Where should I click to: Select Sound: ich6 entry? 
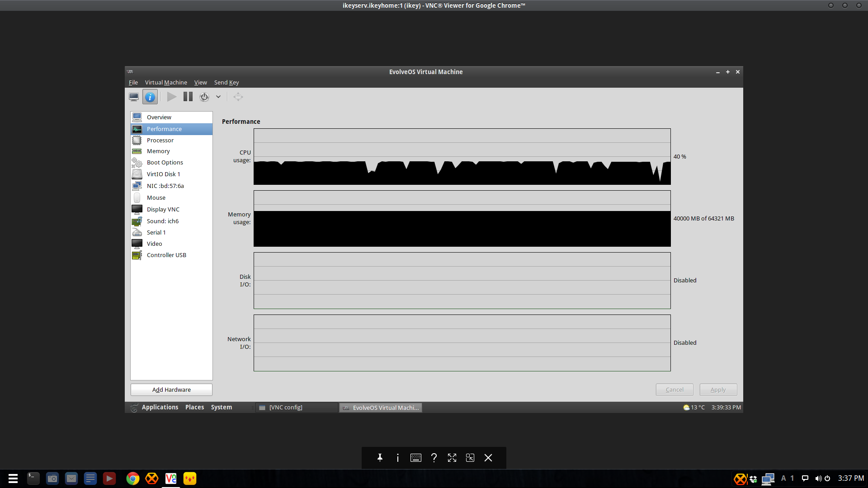[171, 221]
